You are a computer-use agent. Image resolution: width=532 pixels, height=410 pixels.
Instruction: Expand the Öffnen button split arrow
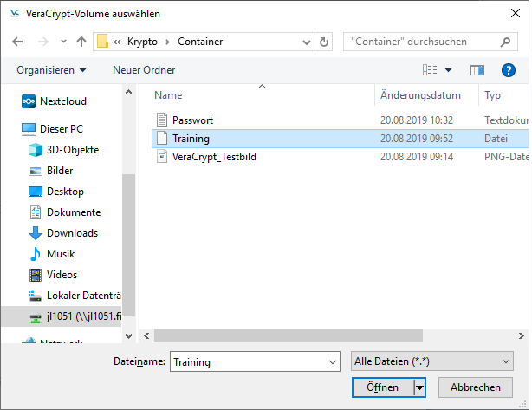click(x=419, y=387)
